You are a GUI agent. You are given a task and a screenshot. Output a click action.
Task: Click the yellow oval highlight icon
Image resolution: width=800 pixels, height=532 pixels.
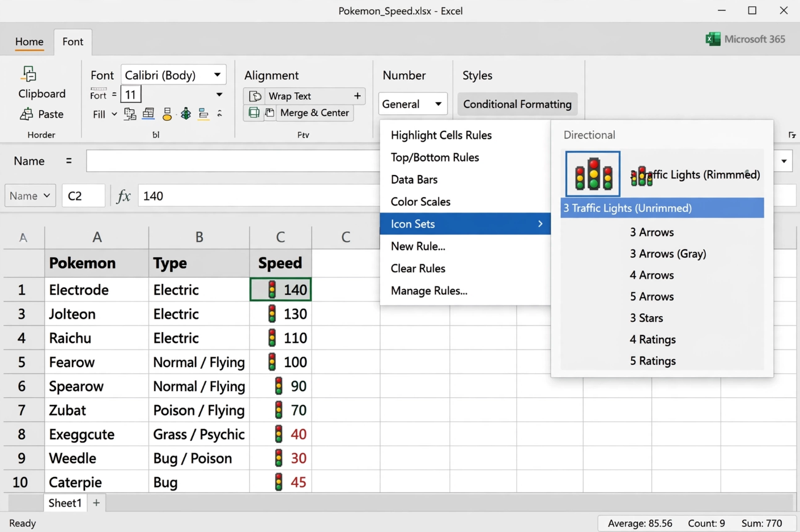coord(167,114)
